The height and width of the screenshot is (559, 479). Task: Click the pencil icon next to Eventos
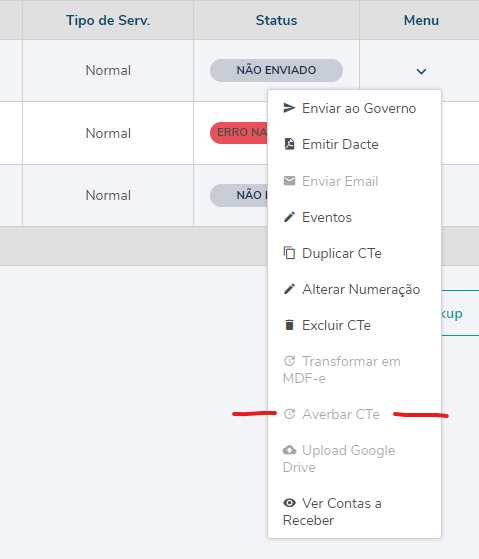point(289,217)
